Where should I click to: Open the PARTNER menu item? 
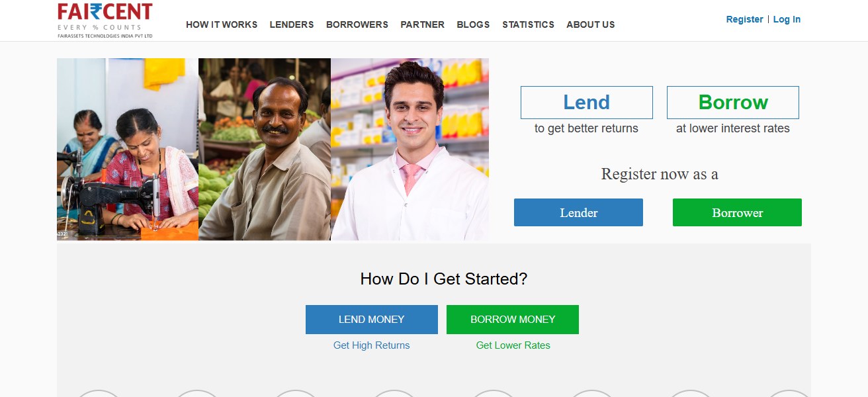[x=422, y=24]
